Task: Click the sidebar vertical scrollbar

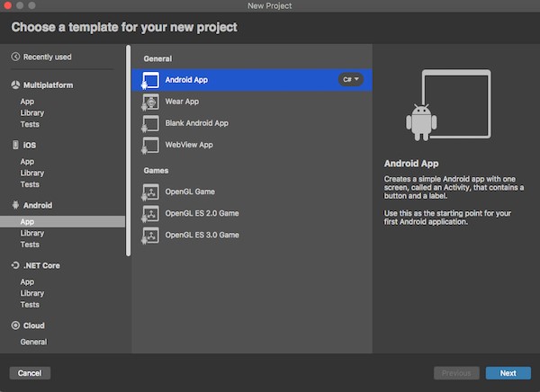Action: click(x=128, y=151)
